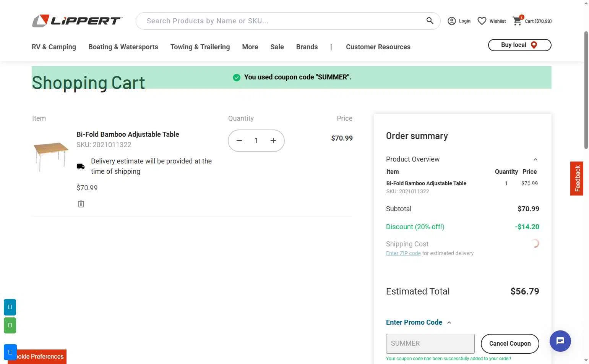Click the green coupon success checkmark

tap(237, 78)
